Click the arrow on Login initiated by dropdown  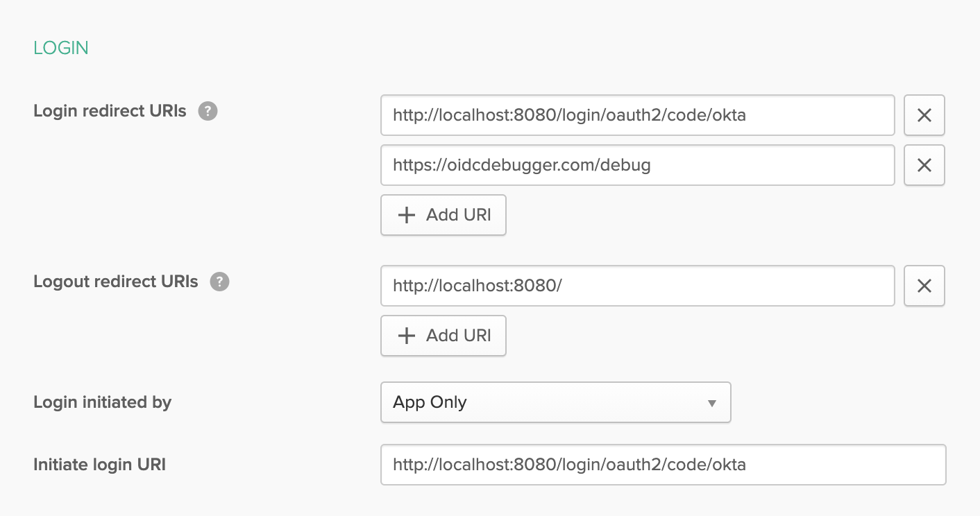click(x=711, y=403)
